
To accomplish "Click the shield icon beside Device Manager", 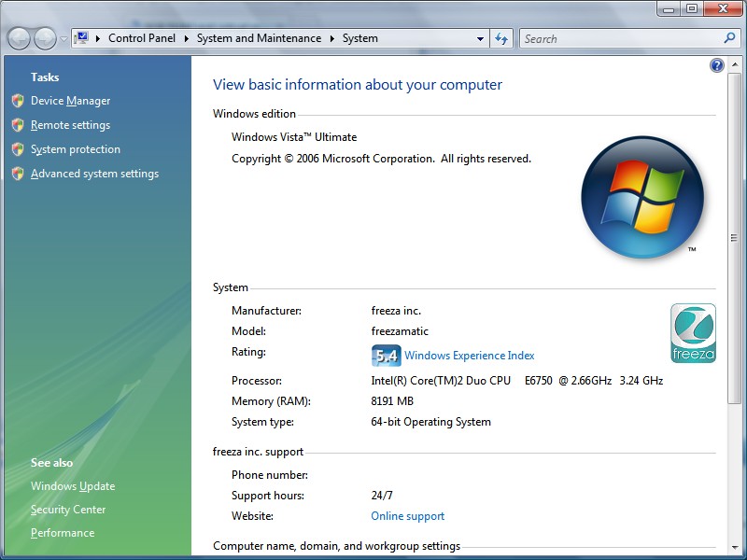I will [17, 101].
